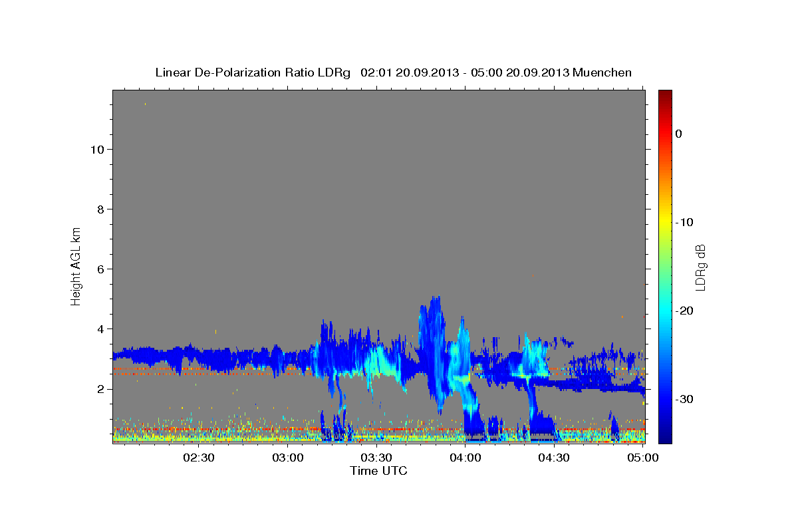Click the 'Time UTC' axis label
The height and width of the screenshot is (532, 798).
(378, 471)
